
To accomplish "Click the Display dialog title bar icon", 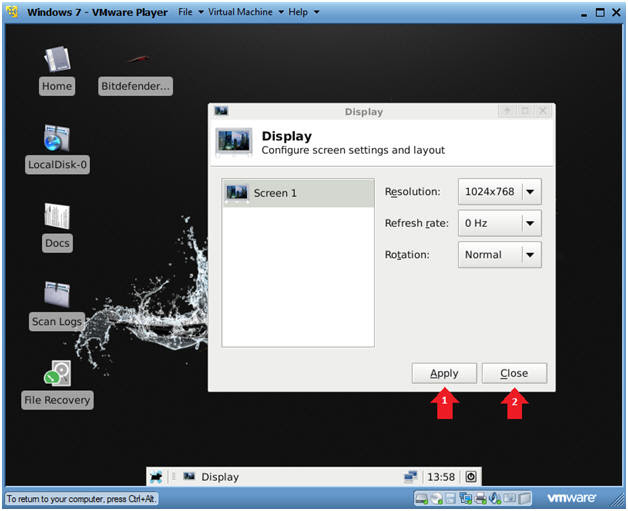I will pyautogui.click(x=221, y=111).
